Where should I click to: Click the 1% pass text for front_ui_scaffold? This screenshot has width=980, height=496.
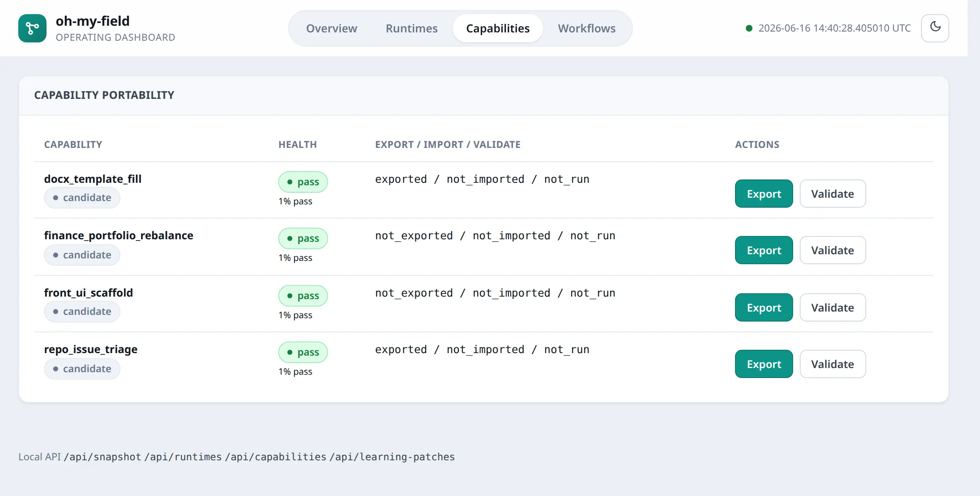[x=295, y=315]
